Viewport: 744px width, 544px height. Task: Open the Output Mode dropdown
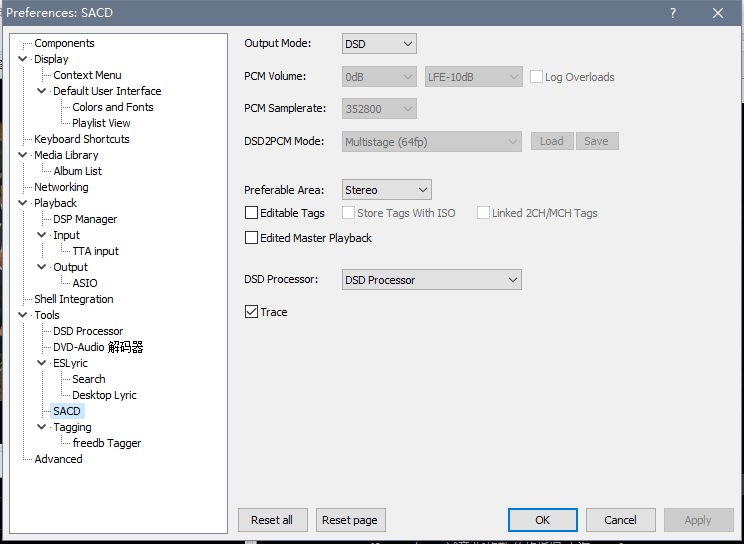coord(379,44)
